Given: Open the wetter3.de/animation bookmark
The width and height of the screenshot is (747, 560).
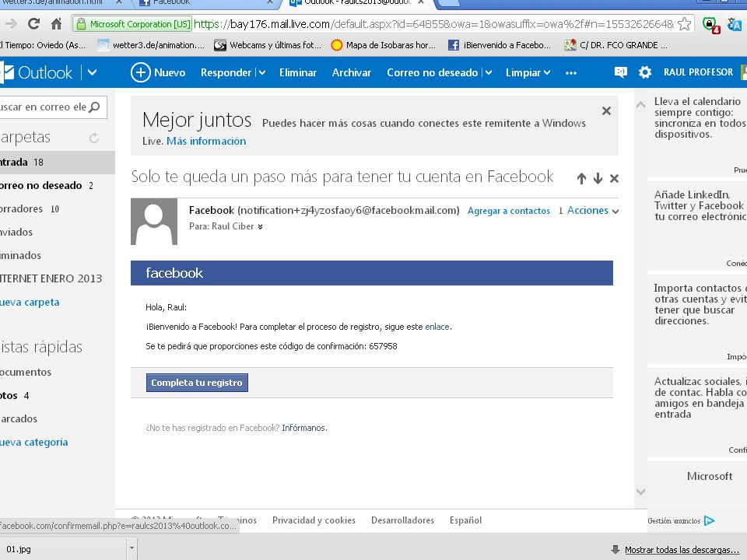Looking at the screenshot, I should click(x=152, y=45).
